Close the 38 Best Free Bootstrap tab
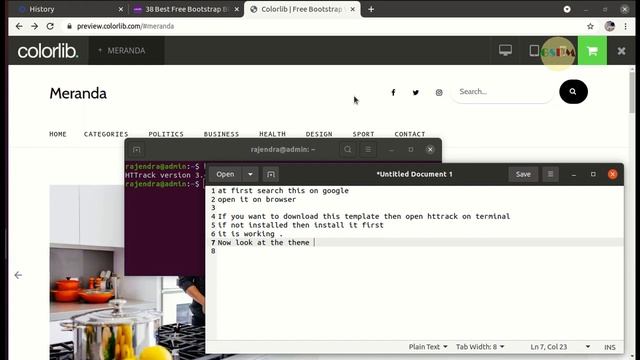640x360 pixels. tap(236, 9)
